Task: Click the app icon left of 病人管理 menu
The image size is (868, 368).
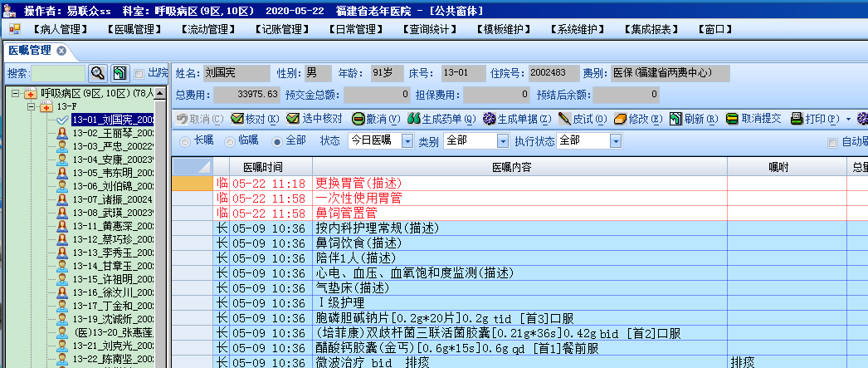Action: click(x=14, y=29)
